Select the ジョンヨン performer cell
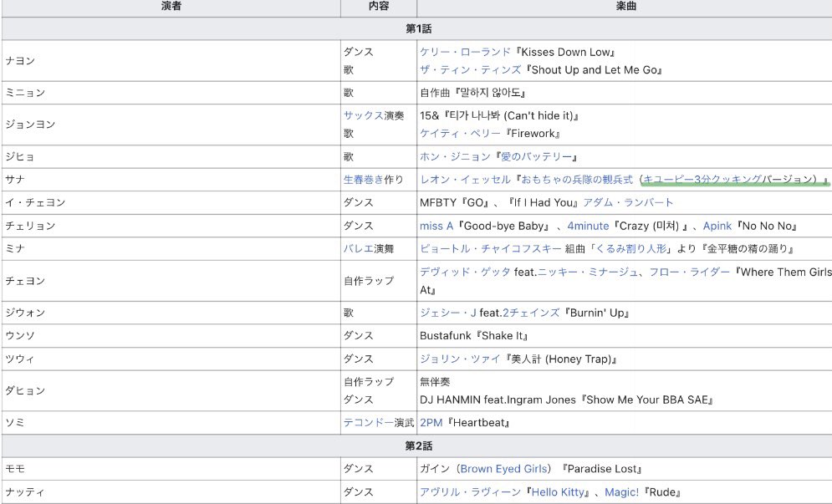This screenshot has width=832, height=504. (171, 125)
